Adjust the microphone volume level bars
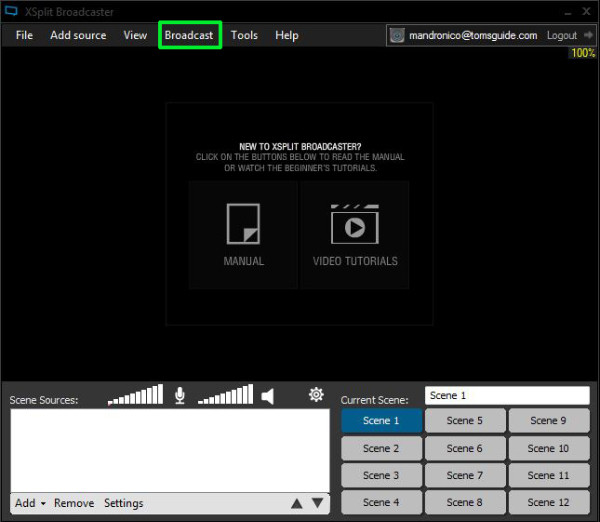Viewport: 600px width, 522px height. [135, 395]
